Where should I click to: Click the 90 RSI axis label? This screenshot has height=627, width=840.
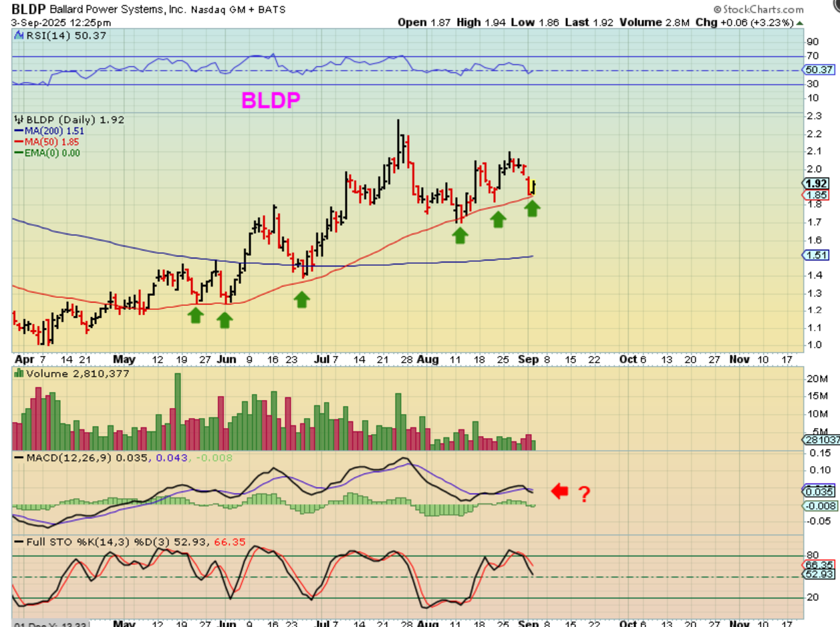click(813, 41)
